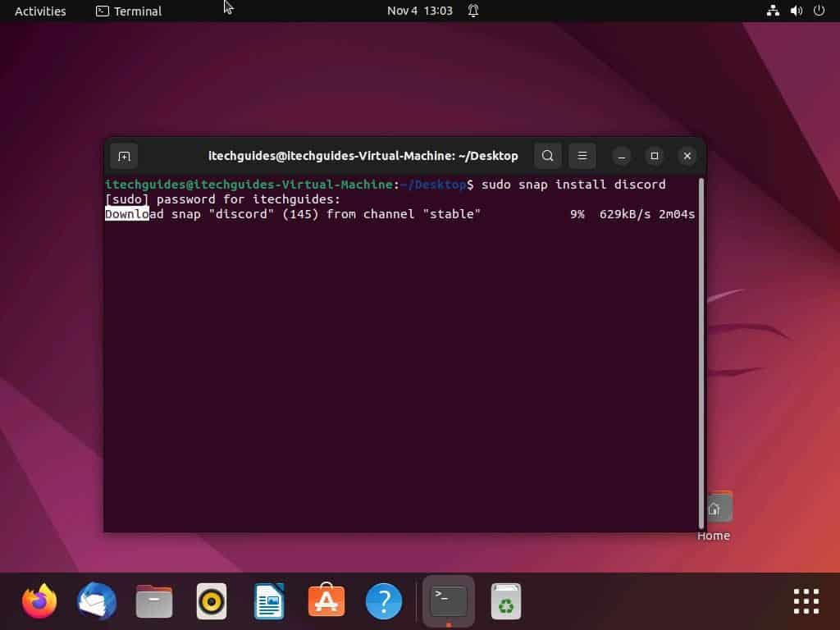The width and height of the screenshot is (840, 630).
Task: Open the terminal hamburger menu
Action: click(582, 156)
